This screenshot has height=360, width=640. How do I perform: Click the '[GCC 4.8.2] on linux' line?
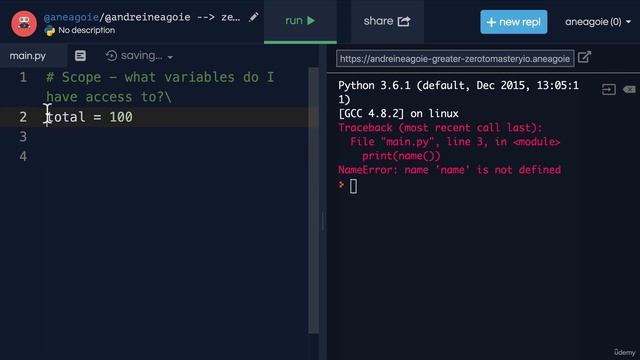(398, 113)
